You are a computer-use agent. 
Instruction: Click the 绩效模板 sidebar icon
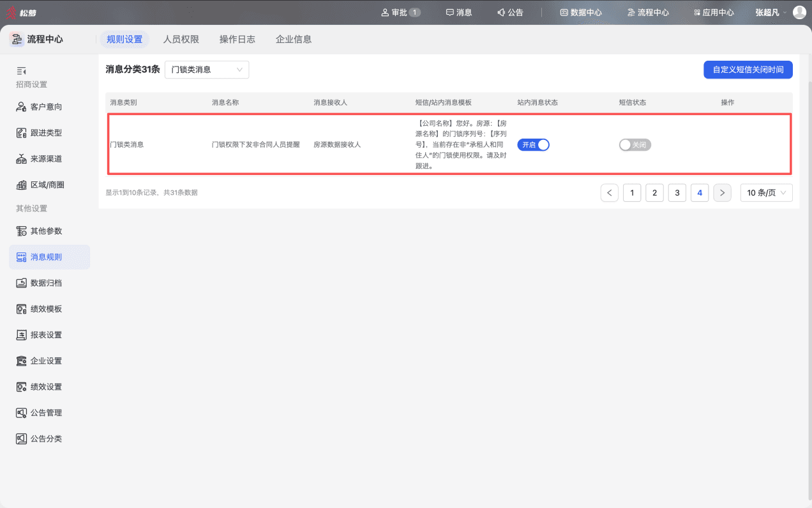click(21, 309)
